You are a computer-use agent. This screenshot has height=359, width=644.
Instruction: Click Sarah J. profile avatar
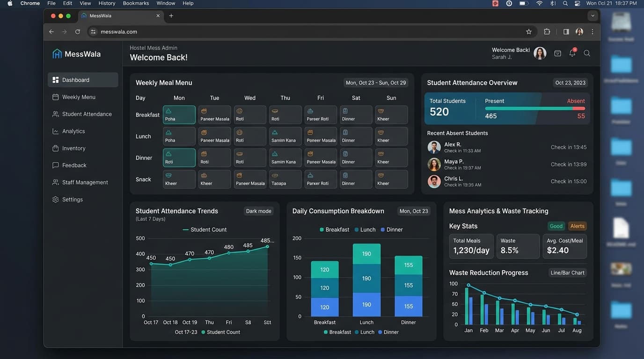tap(540, 53)
